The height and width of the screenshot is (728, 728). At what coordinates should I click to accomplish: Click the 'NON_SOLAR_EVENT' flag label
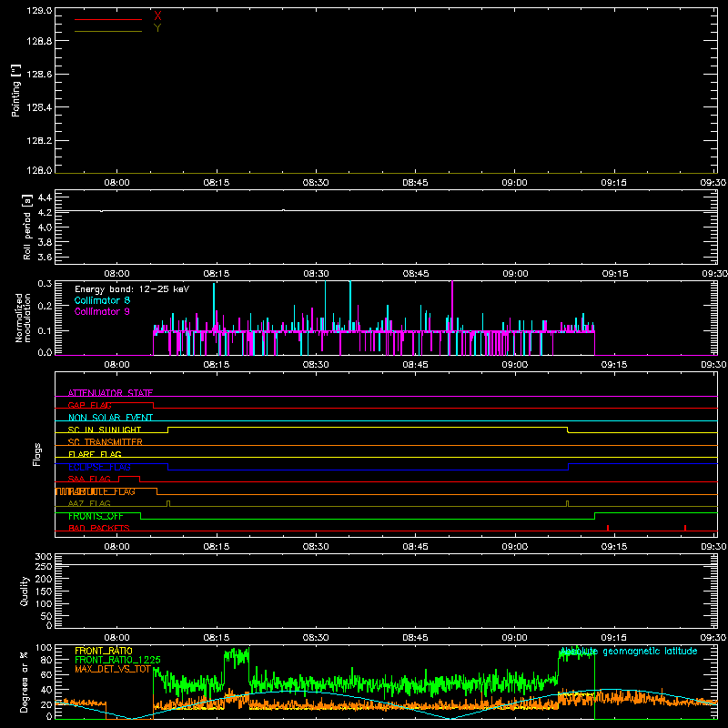110,418
